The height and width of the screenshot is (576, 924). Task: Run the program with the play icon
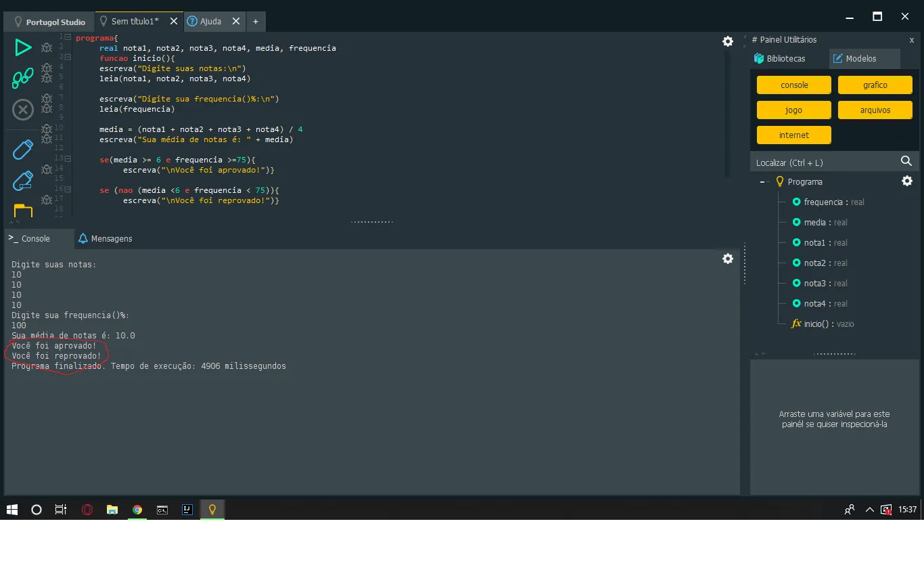(23, 47)
